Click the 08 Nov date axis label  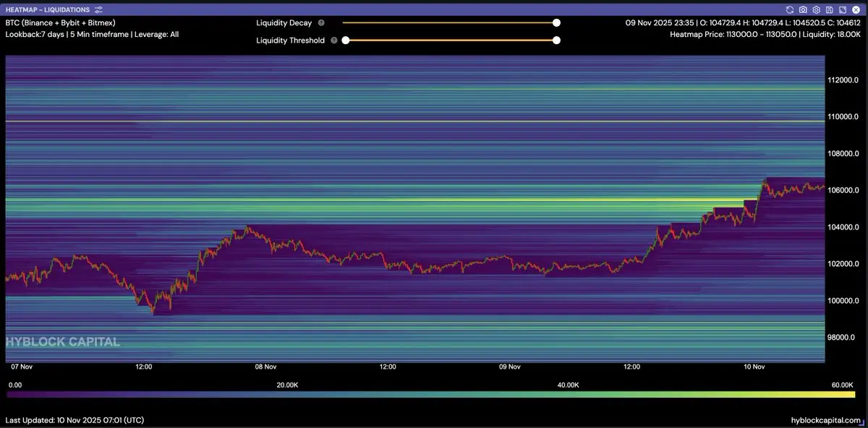pos(265,367)
